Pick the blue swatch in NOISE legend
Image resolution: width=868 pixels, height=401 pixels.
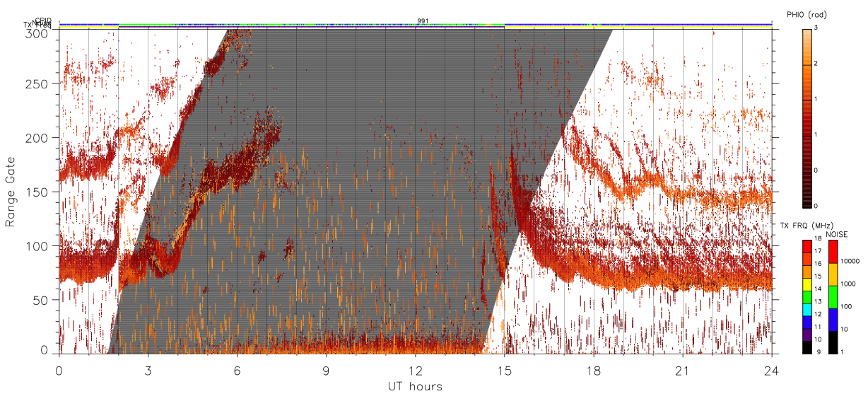[833, 319]
